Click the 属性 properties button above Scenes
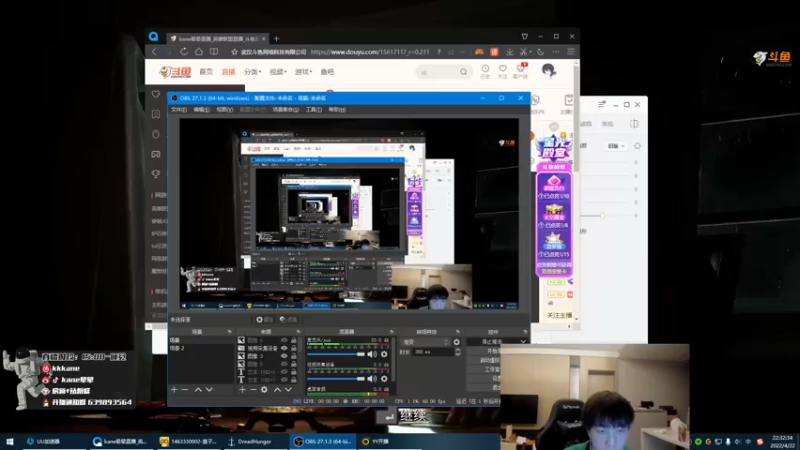This screenshot has height=450, width=800. 265,319
